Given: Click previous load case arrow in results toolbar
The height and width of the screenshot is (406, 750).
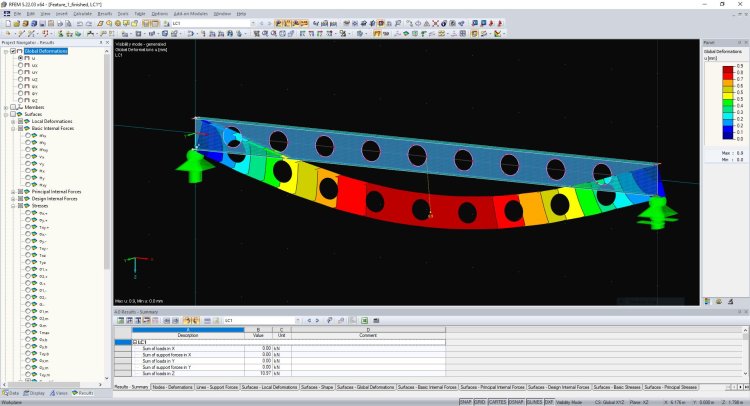Looking at the screenshot, I should tap(308, 320).
